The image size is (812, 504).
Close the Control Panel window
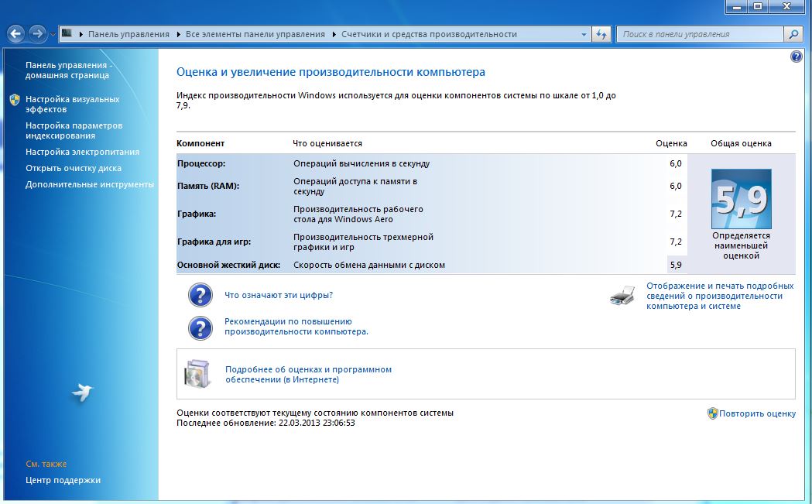click(787, 6)
